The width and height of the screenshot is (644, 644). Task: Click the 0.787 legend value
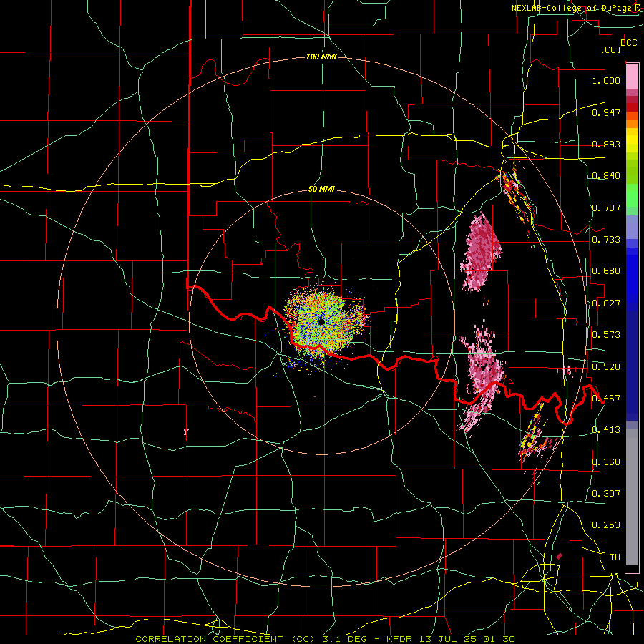(x=606, y=208)
